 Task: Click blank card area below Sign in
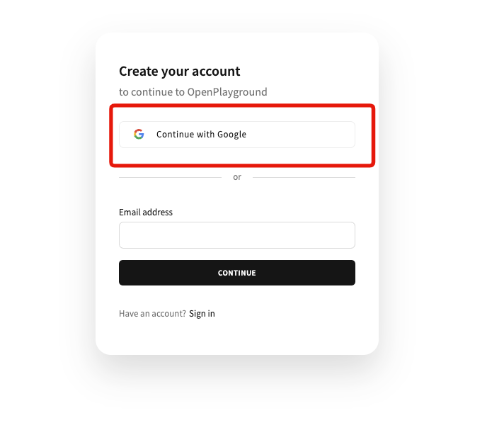point(237,336)
